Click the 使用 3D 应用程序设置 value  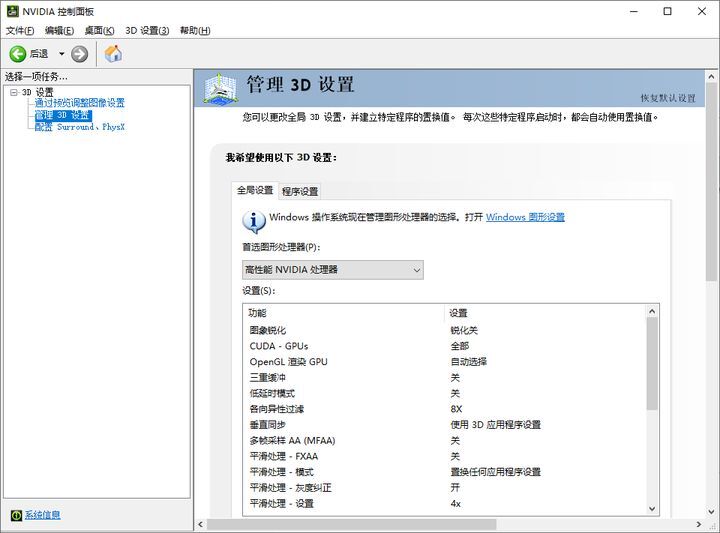pyautogui.click(x=495, y=425)
